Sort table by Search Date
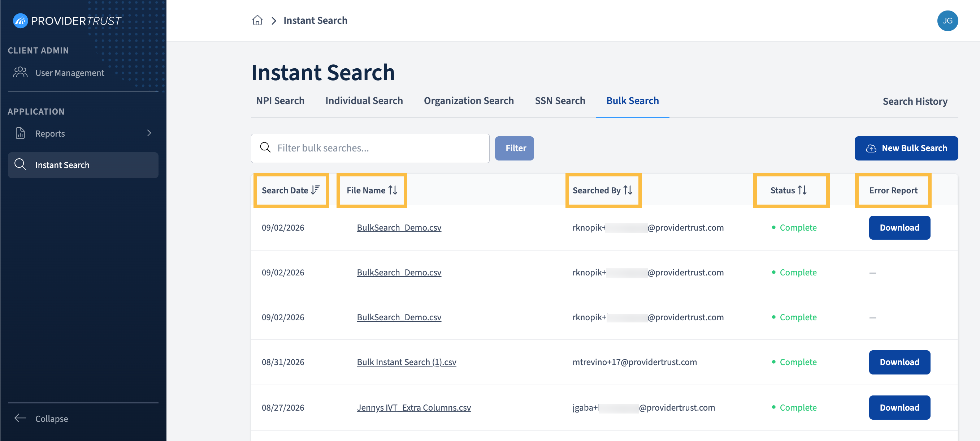 (291, 190)
